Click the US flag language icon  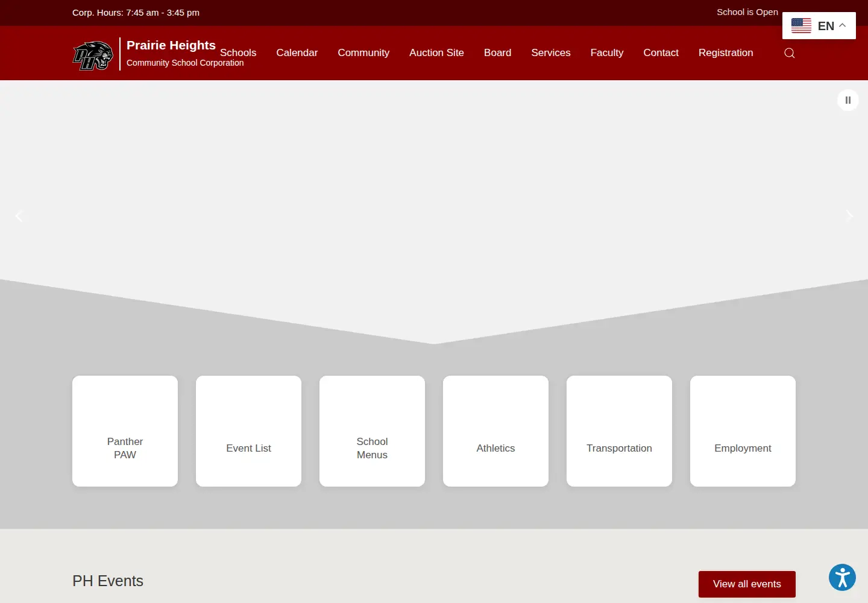tap(801, 25)
